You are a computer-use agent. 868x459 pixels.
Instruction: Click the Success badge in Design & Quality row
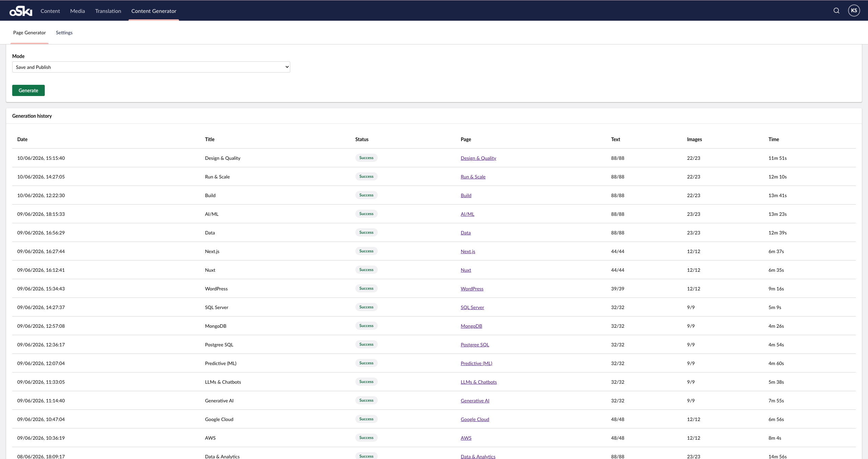click(366, 158)
